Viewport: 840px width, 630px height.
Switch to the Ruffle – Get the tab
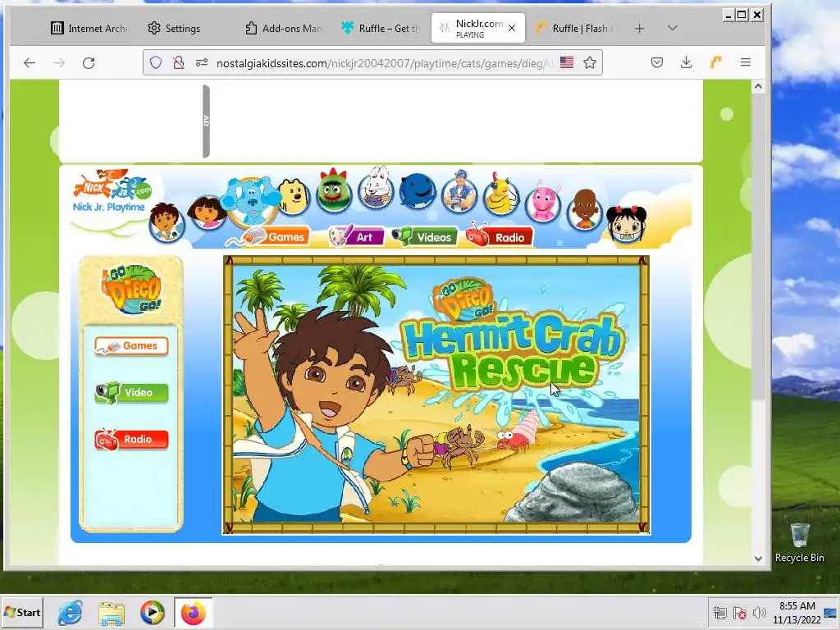pos(381,29)
